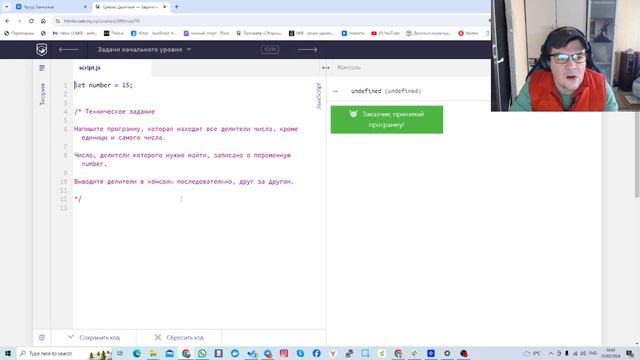Open the 'Задачи начального уровня' dropdown
This screenshot has width=640, height=360.
pos(144,49)
